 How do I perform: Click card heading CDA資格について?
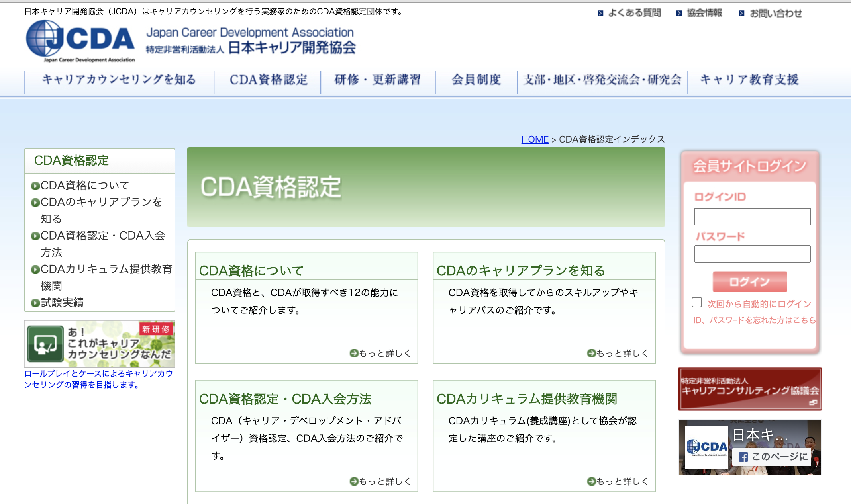251,271
